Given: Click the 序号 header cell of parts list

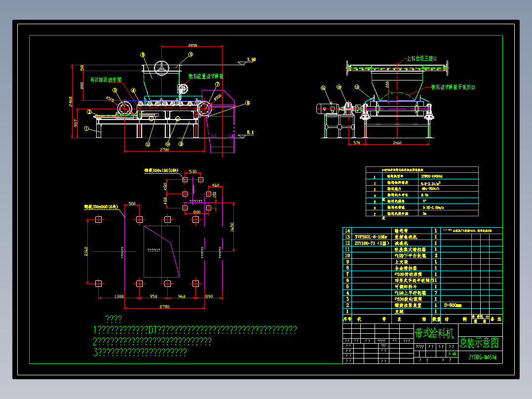Looking at the screenshot, I should [347, 319].
